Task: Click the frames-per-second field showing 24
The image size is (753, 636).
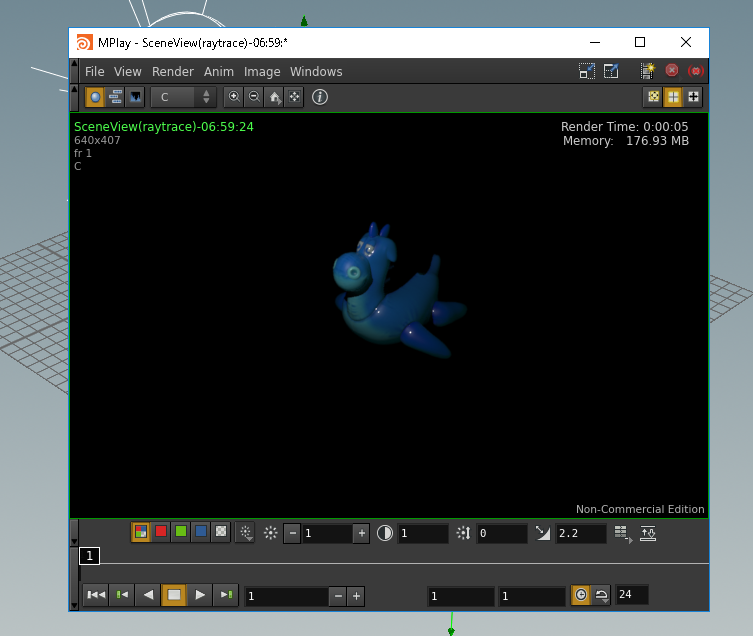Action: (632, 595)
